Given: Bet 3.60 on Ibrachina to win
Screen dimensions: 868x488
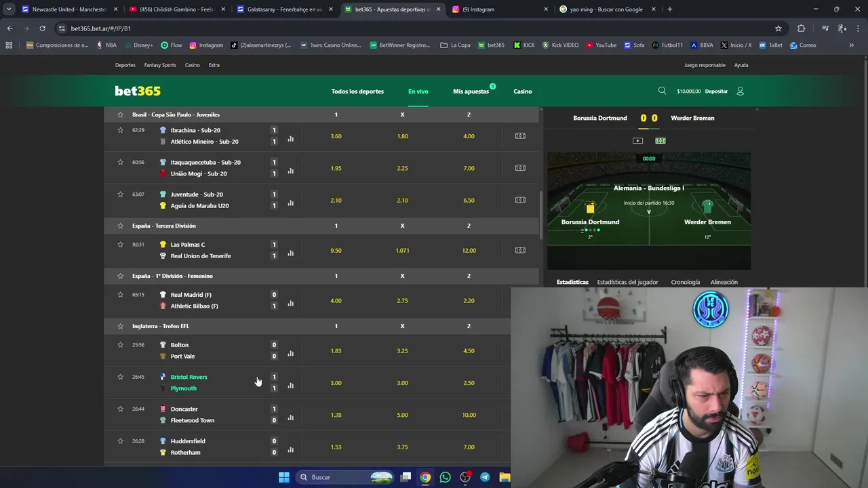Looking at the screenshot, I should [336, 136].
